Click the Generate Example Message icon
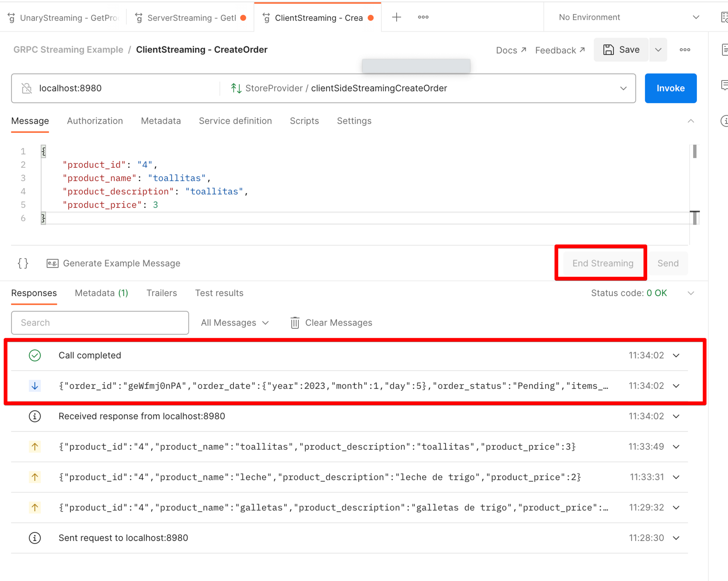Image resolution: width=728 pixels, height=581 pixels. [53, 263]
